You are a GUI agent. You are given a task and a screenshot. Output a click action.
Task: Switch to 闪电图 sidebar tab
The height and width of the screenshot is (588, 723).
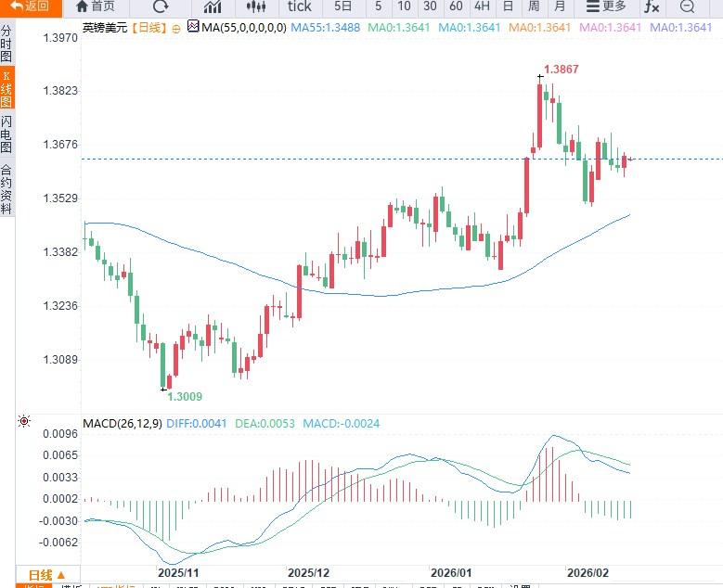[6, 134]
